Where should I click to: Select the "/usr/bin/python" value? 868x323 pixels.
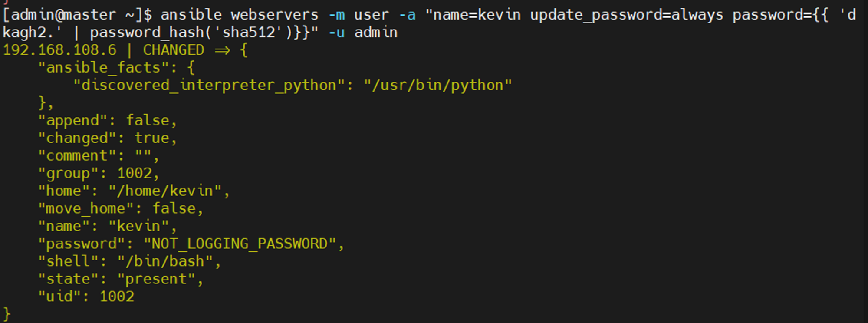438,85
